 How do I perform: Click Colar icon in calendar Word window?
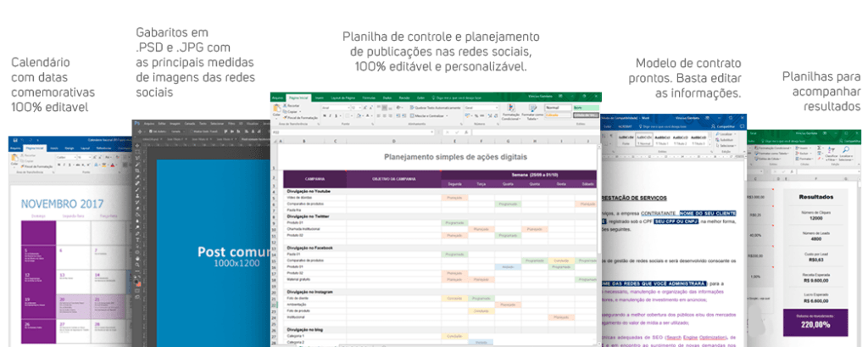14,158
